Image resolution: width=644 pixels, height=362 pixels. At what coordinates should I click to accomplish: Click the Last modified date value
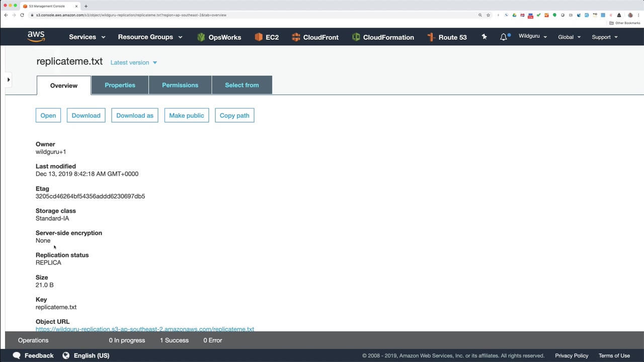click(x=87, y=174)
